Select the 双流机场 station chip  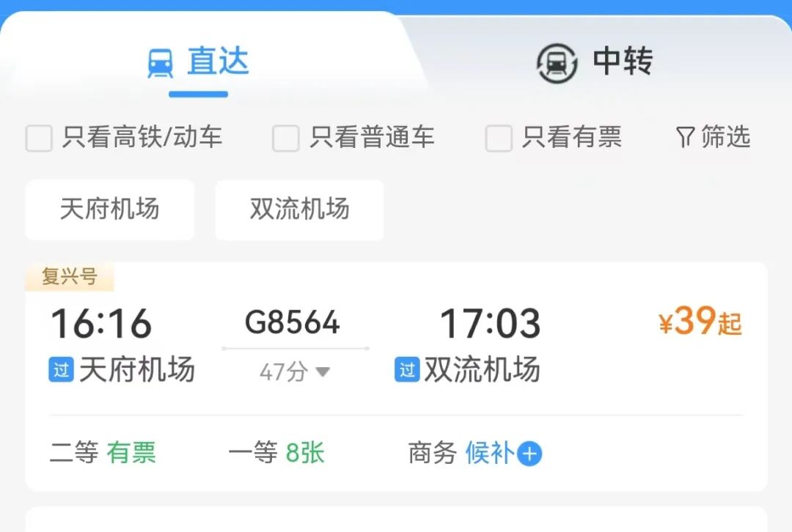(x=299, y=210)
